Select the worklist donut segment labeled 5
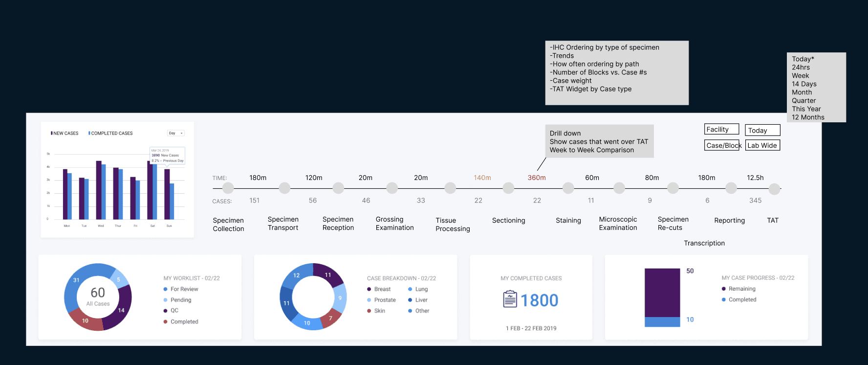 [119, 279]
